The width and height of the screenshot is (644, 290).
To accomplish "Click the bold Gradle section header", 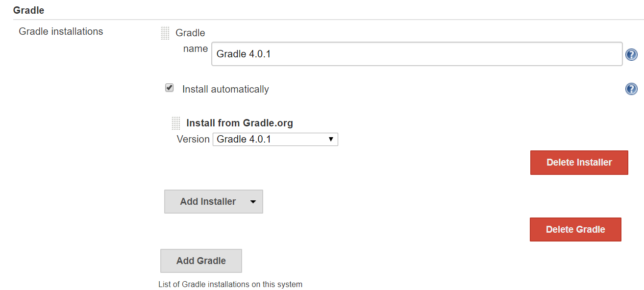I will (28, 10).
